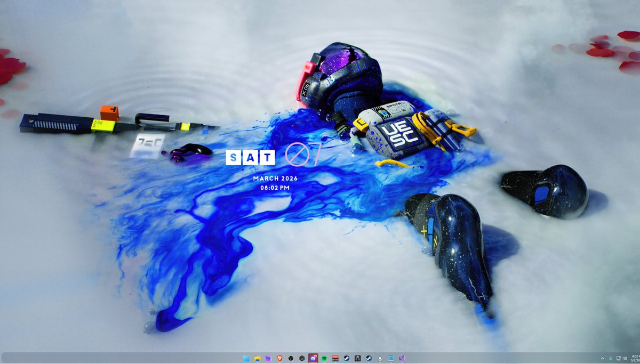Open the network icon in the system tray
640x364 pixels.
pyautogui.click(x=618, y=359)
